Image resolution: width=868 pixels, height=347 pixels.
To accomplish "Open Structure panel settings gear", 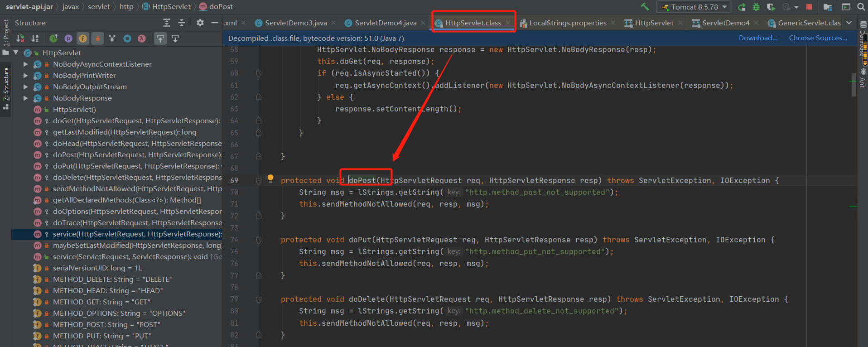I will click(x=200, y=23).
